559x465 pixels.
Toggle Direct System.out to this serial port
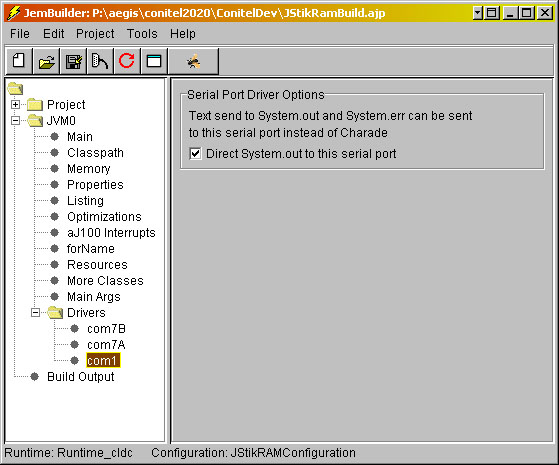tap(195, 154)
